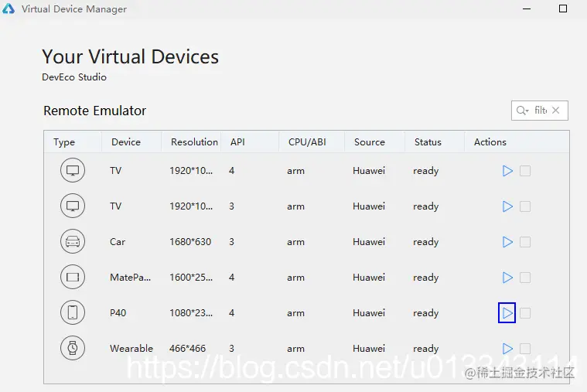The height and width of the screenshot is (392, 587).
Task: Click stop square in the Wearable row
Action: point(525,349)
